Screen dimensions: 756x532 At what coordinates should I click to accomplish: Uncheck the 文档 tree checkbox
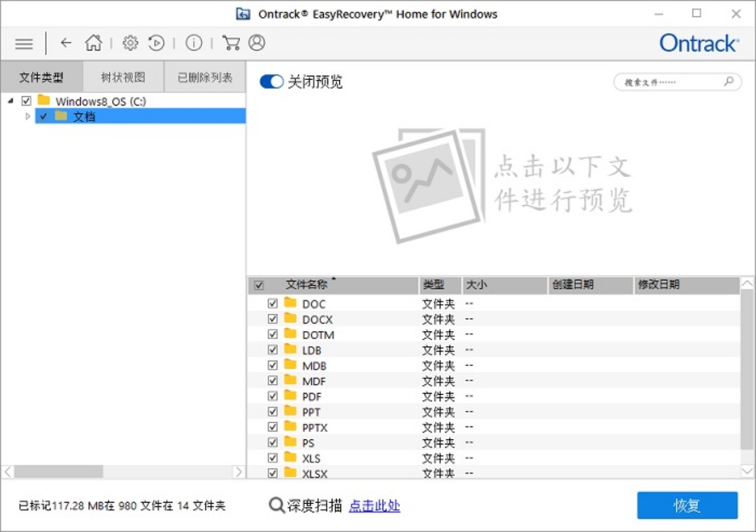coord(43,116)
